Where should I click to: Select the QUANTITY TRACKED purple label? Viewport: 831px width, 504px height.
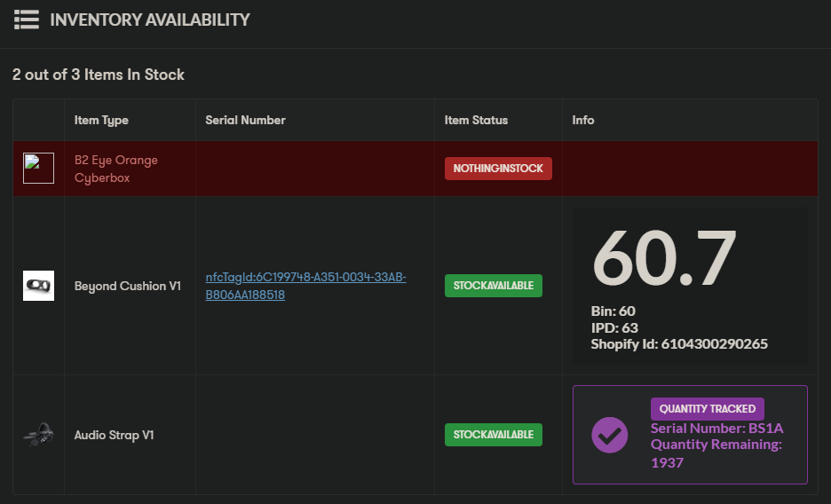[x=708, y=409]
